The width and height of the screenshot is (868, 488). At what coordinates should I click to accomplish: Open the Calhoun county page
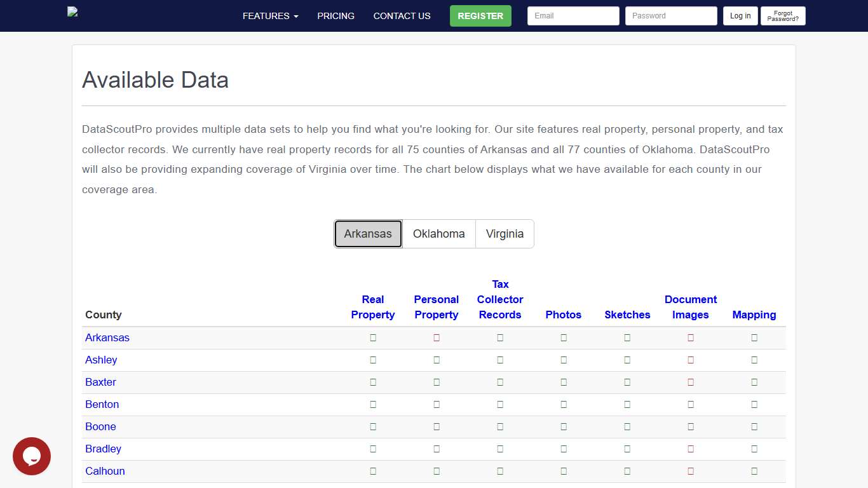[105, 471]
